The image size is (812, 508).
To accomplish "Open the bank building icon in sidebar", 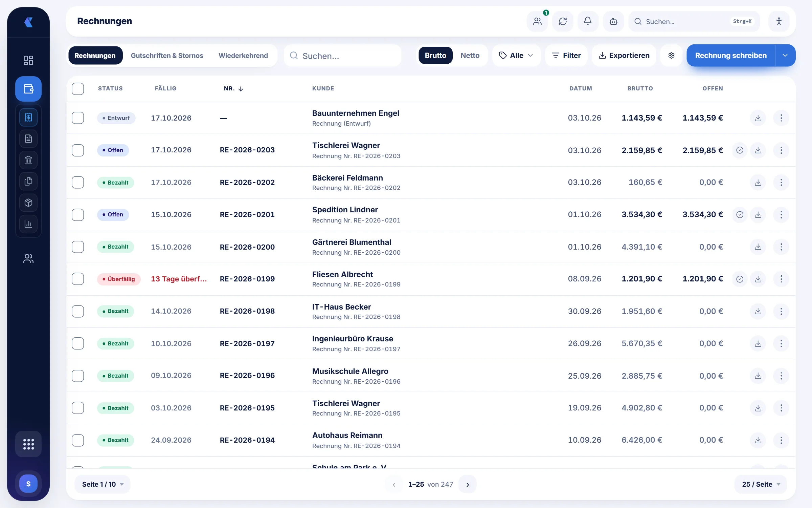I will [28, 160].
